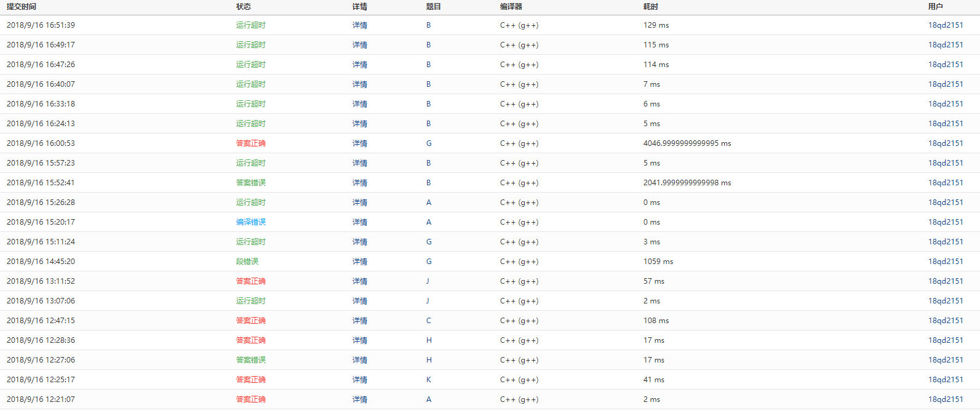This screenshot has width=980, height=413.
Task: Click 答案错误 status in 12:27:06 row
Action: click(250, 360)
